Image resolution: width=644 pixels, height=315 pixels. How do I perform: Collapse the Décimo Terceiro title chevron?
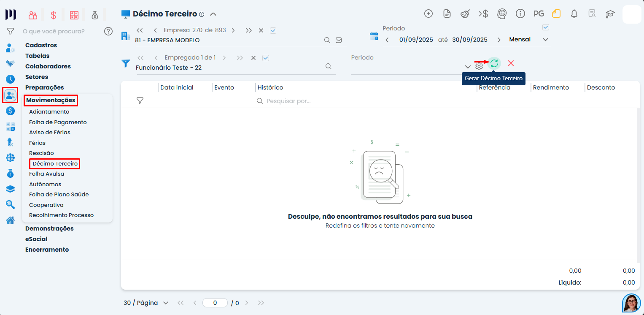[213, 14]
